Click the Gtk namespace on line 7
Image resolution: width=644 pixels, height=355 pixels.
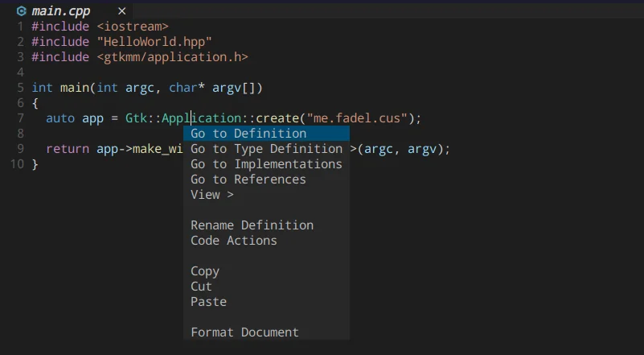pos(137,118)
